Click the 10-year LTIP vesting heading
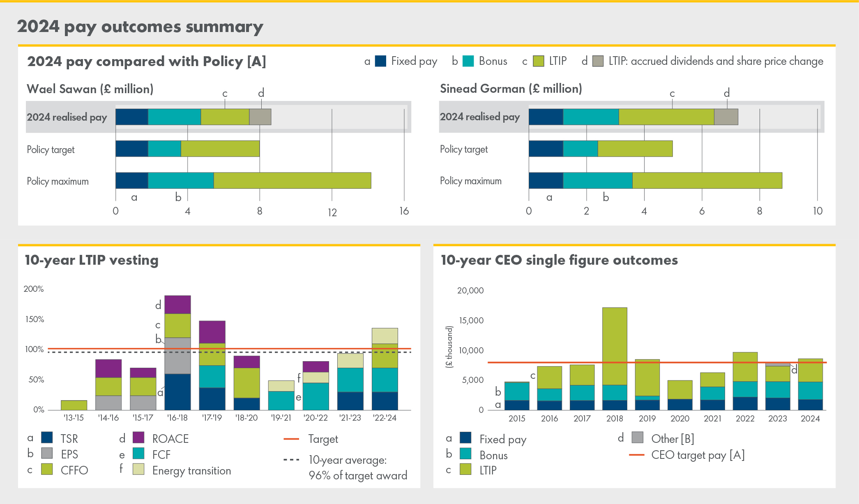 click(92, 260)
